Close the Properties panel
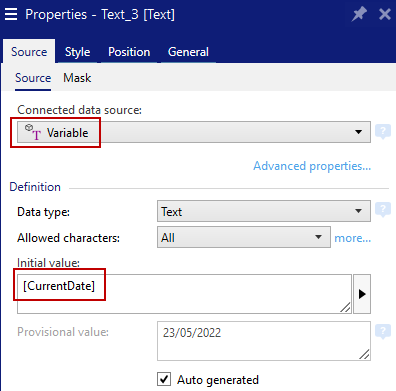The image size is (396, 391). point(385,14)
